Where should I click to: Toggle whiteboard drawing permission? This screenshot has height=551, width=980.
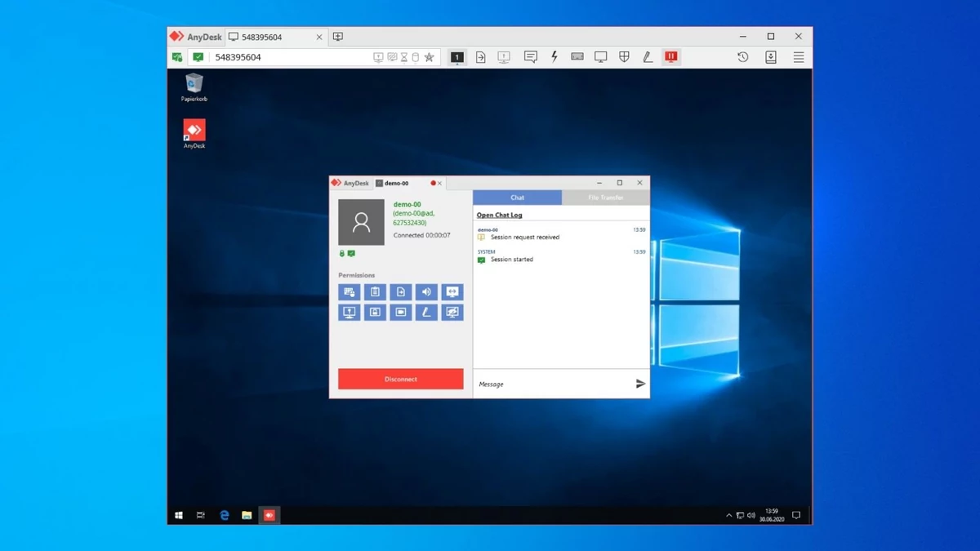pyautogui.click(x=426, y=312)
